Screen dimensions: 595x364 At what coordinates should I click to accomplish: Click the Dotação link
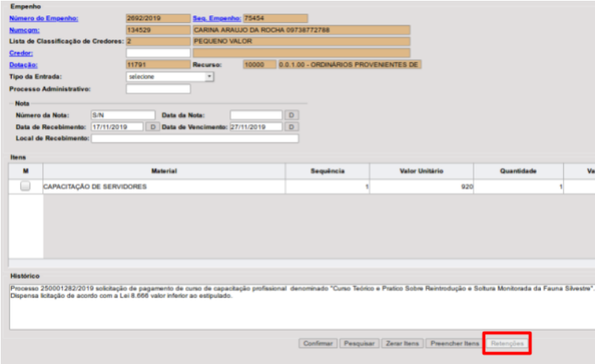click(23, 65)
